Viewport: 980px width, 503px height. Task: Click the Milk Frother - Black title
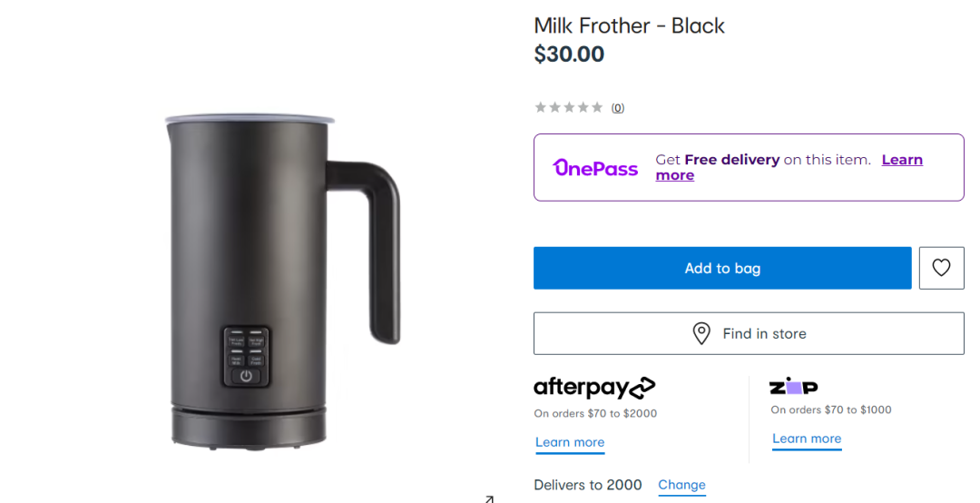point(629,25)
